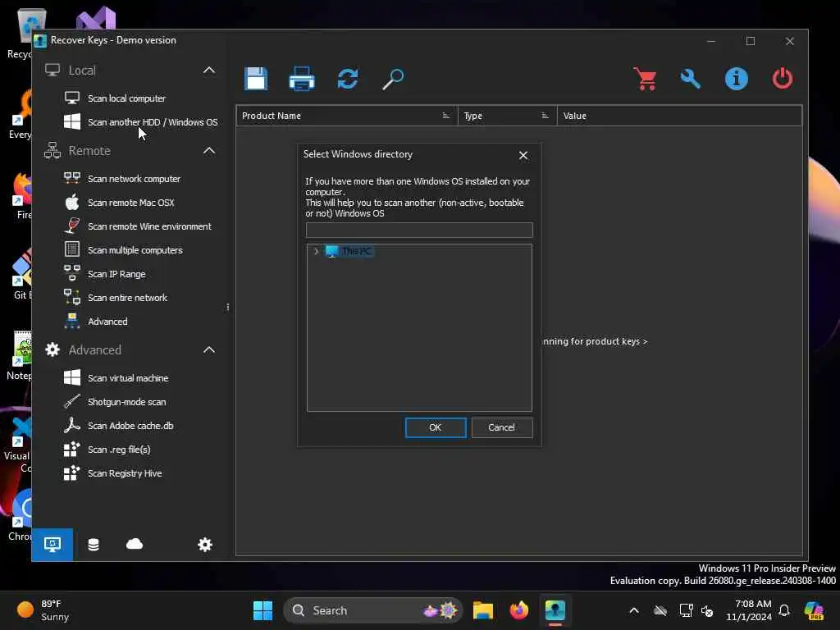Image resolution: width=840 pixels, height=630 pixels.
Task: Select Shotgun-mode scan
Action: [x=126, y=402]
